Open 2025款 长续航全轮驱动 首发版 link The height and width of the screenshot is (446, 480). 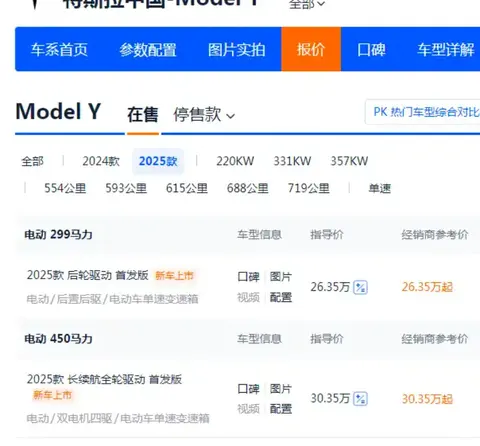tap(104, 379)
